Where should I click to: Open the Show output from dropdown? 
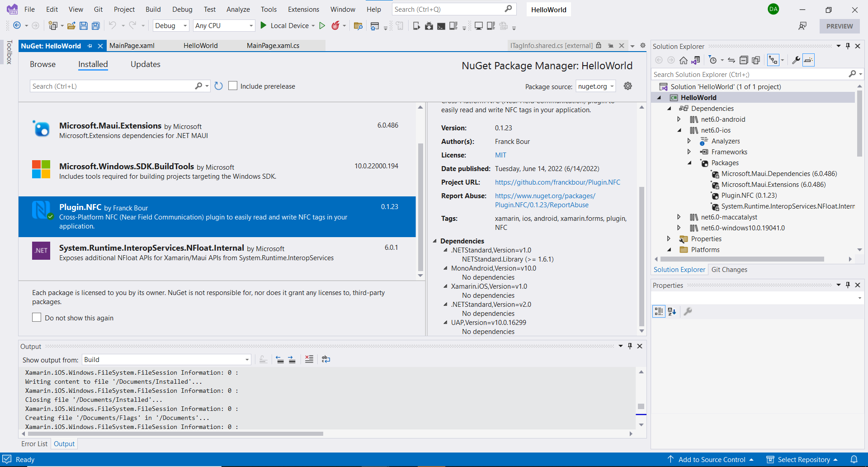tap(246, 359)
